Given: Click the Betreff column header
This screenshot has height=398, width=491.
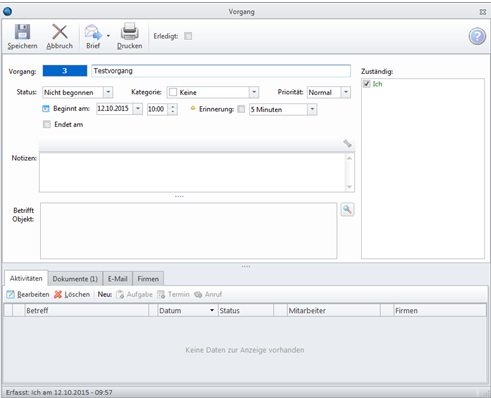Looking at the screenshot, I should pyautogui.click(x=87, y=311).
